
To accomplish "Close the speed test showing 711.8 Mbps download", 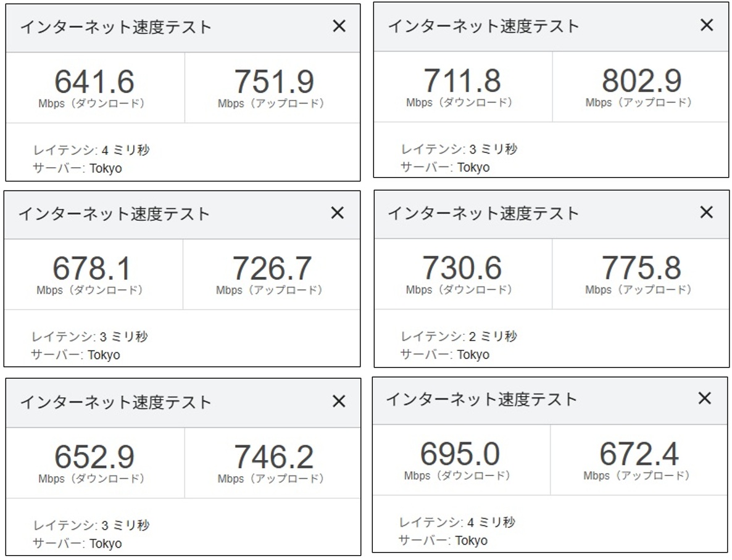I will pos(707,25).
